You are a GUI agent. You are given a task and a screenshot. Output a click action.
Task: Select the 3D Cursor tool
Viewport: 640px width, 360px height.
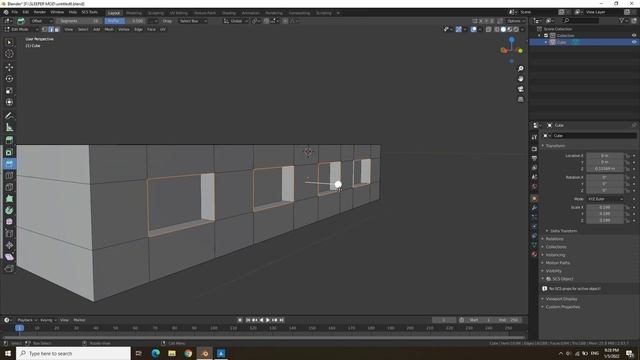9,54
